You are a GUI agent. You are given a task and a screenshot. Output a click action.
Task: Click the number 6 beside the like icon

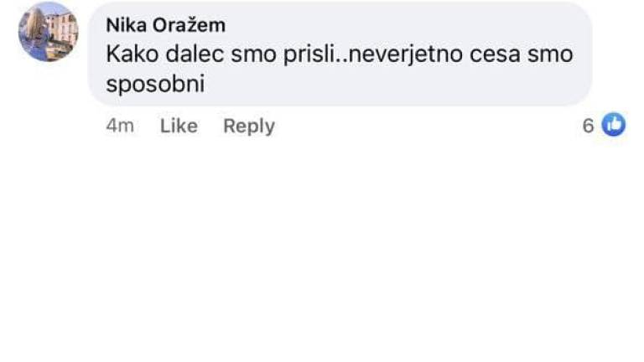point(589,126)
